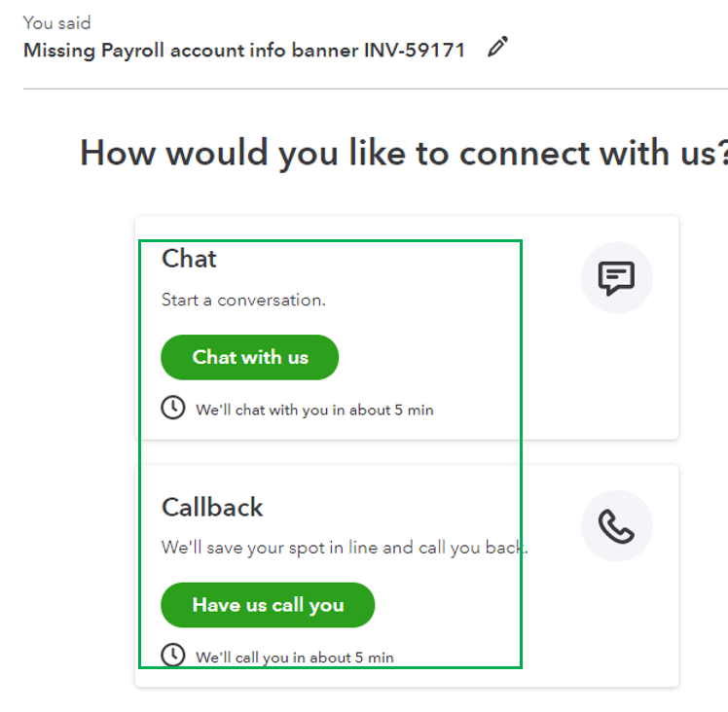Click the "Start a conversation." description

pyautogui.click(x=243, y=300)
